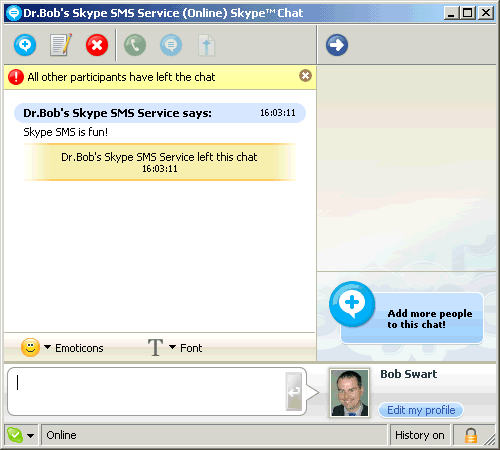Click the green phone call icon
This screenshot has width=500, height=450.
(x=135, y=45)
